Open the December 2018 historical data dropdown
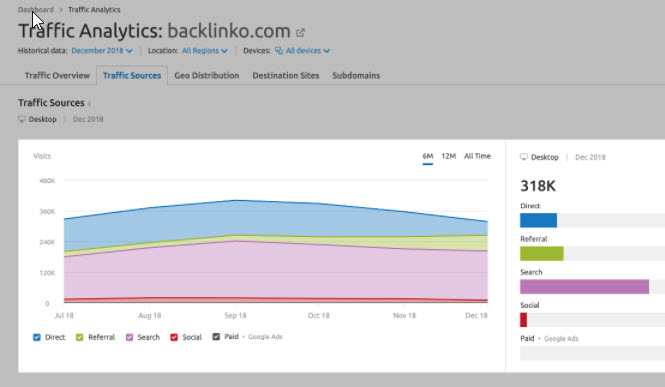 (x=102, y=51)
